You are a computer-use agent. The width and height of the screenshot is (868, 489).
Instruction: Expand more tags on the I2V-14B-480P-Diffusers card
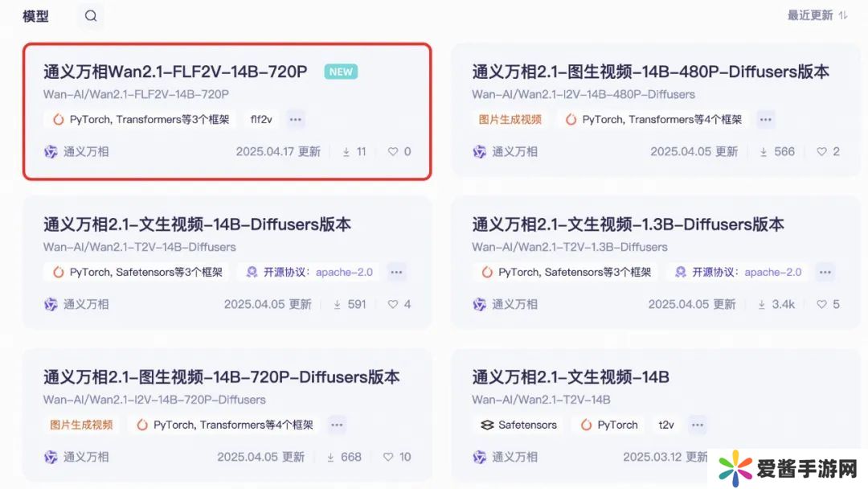(765, 120)
